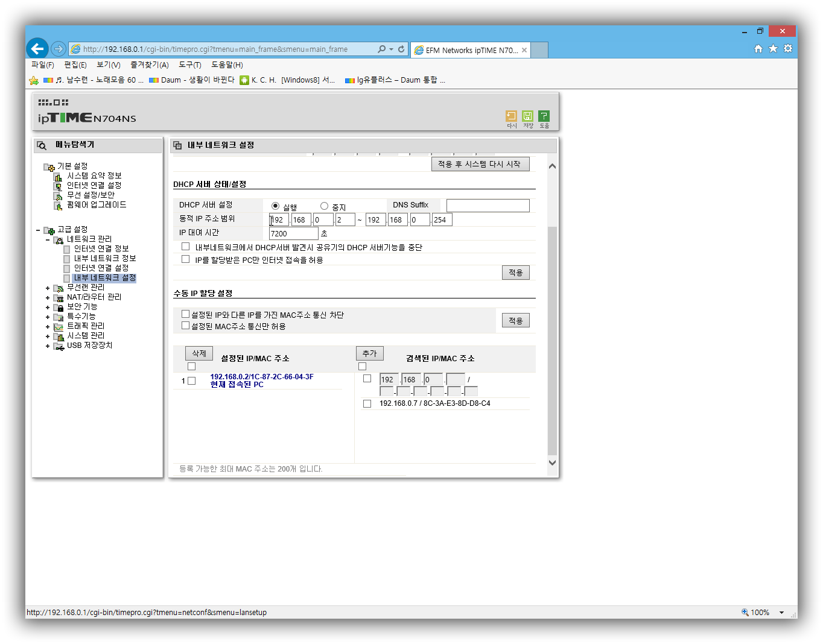
Task: Refresh the page using address bar reload icon
Action: point(401,49)
